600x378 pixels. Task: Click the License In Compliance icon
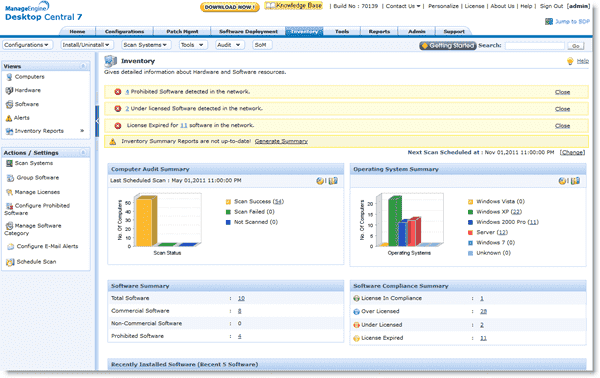click(356, 298)
